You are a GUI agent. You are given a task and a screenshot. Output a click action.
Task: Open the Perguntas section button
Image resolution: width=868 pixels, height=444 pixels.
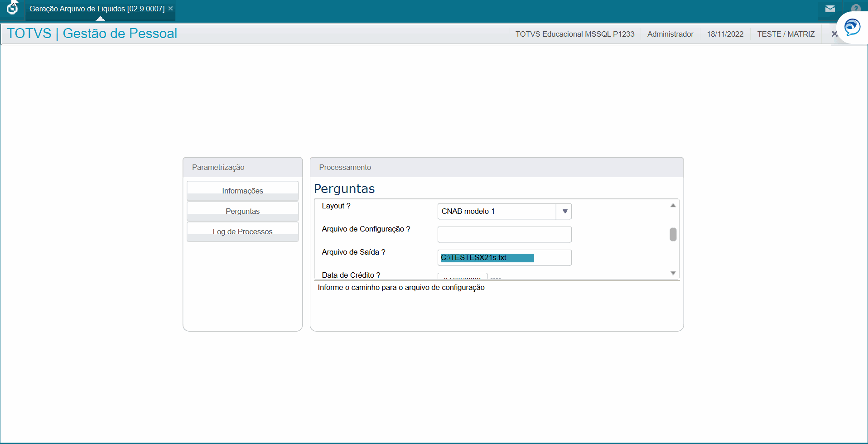click(242, 211)
